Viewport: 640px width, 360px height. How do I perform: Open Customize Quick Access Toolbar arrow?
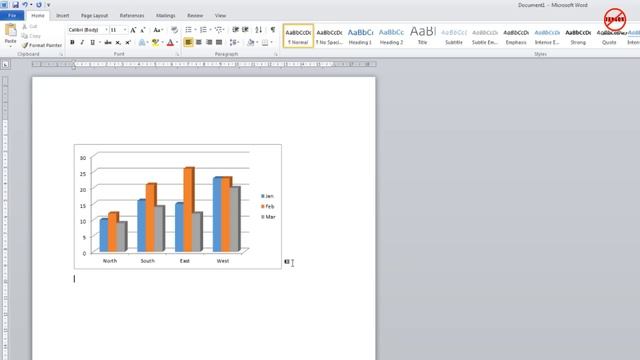tap(48, 5)
